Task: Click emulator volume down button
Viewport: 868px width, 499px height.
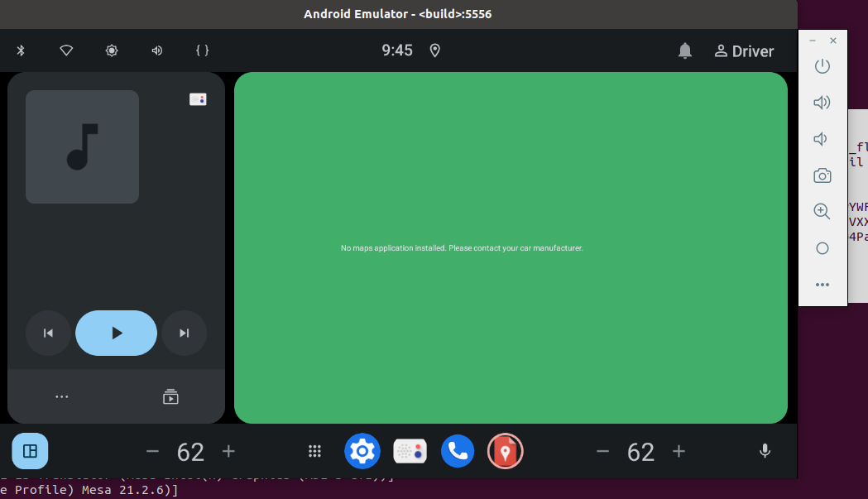Action: coord(820,139)
